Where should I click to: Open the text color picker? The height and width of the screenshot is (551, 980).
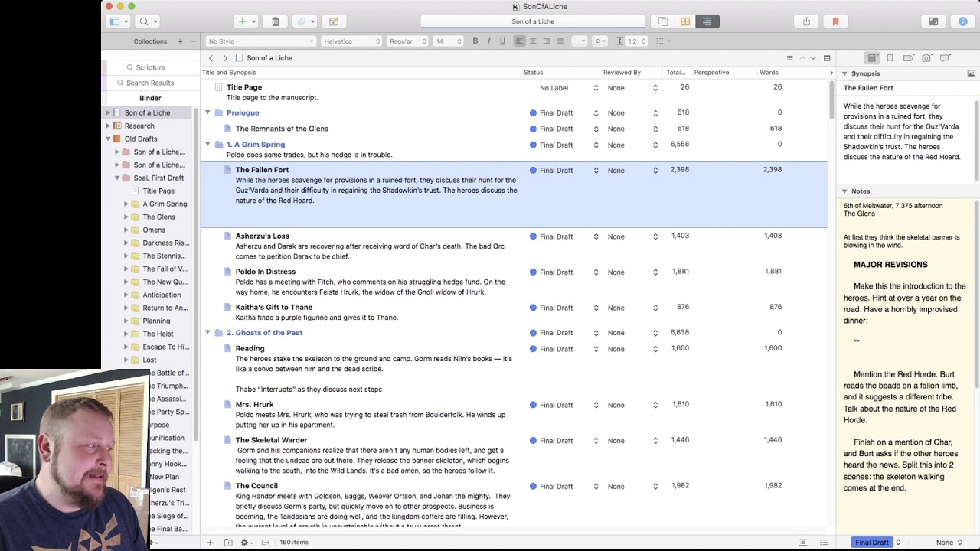[x=580, y=41]
